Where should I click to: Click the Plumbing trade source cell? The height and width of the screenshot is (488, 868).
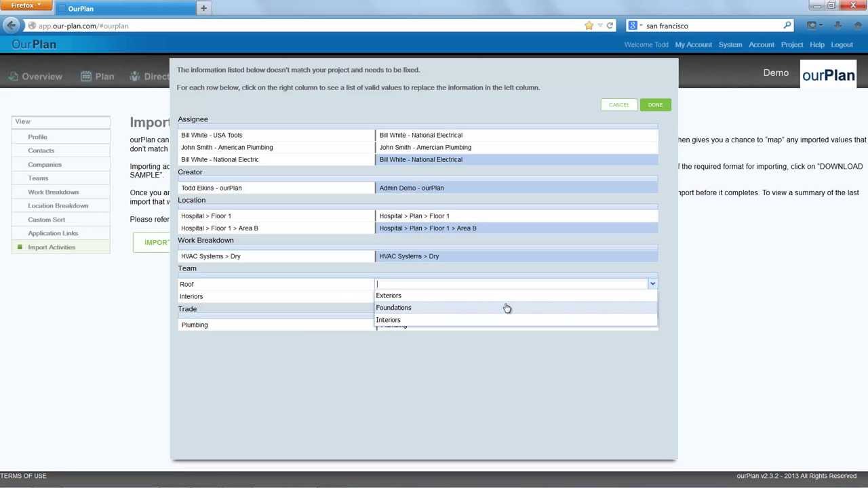276,325
